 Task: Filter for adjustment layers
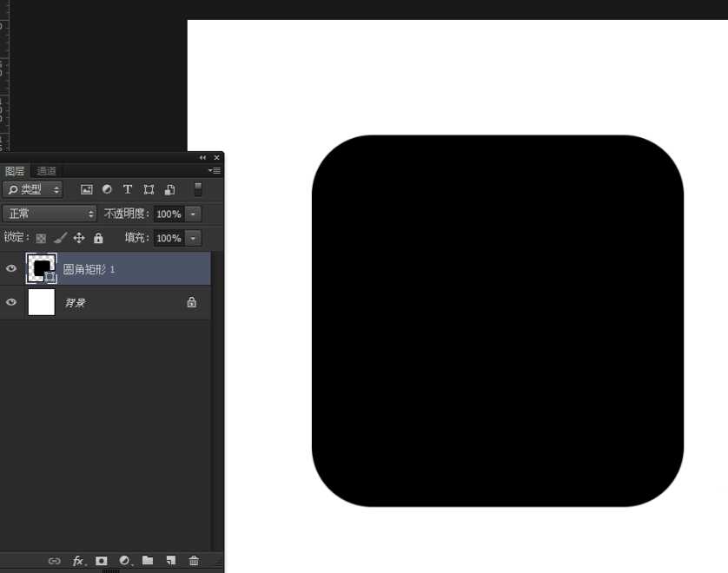pos(107,189)
